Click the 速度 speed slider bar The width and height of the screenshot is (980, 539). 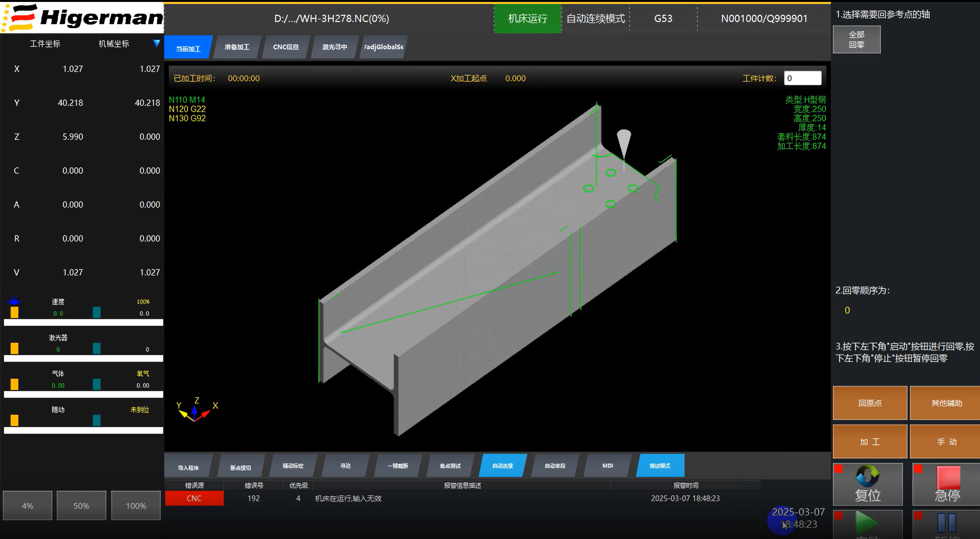coord(83,322)
